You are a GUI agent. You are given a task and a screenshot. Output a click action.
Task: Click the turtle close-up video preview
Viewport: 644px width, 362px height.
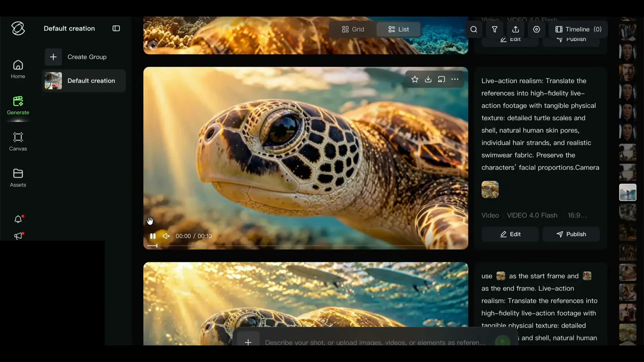pos(306,158)
